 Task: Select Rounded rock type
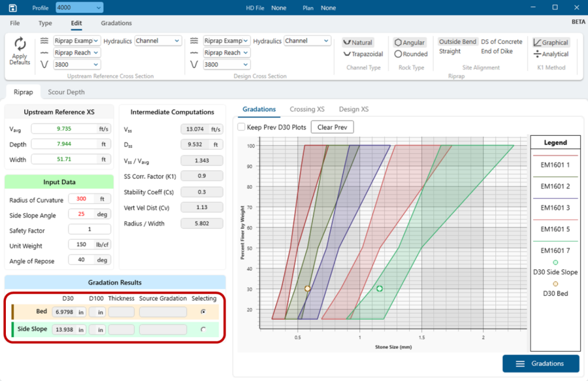pos(410,54)
